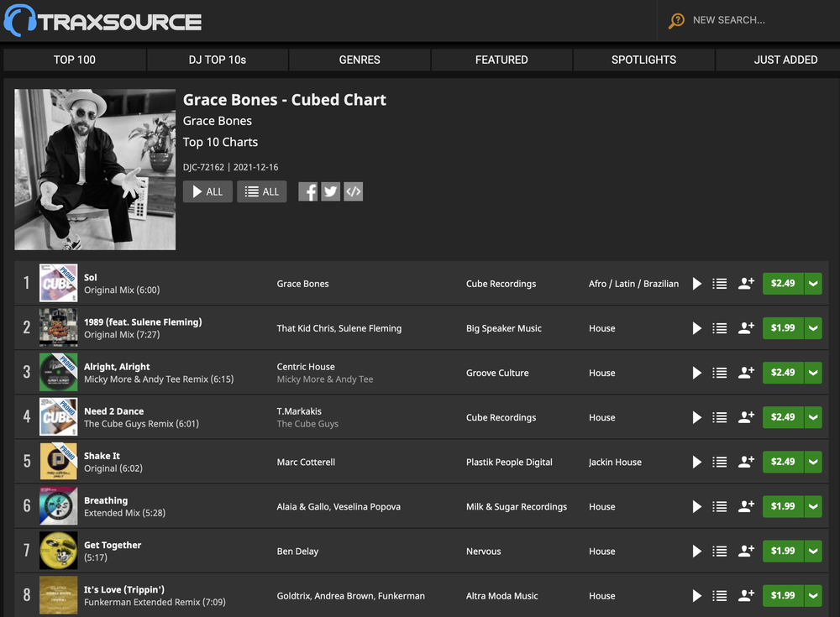The height and width of the screenshot is (617, 840).
Task: Expand purchase options for Get Together
Action: [813, 551]
